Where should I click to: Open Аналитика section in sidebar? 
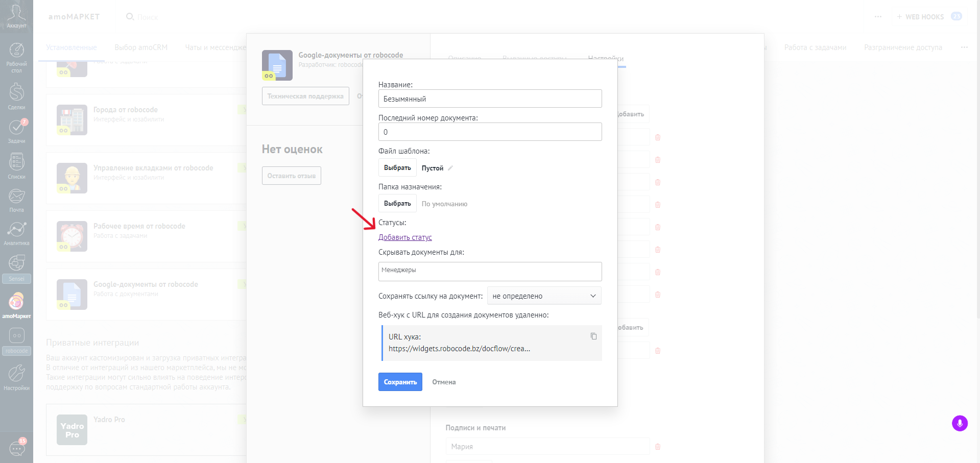pos(16,233)
